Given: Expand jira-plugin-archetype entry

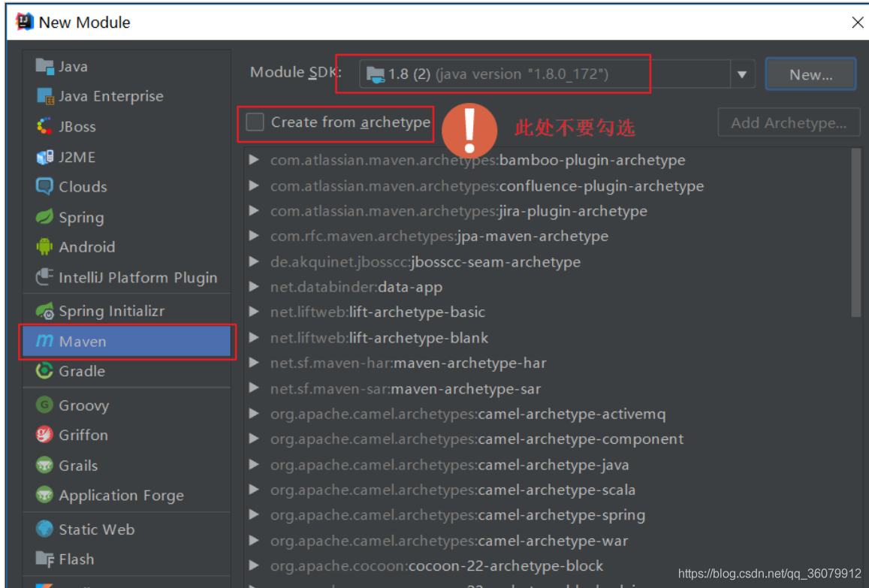Looking at the screenshot, I should click(254, 210).
